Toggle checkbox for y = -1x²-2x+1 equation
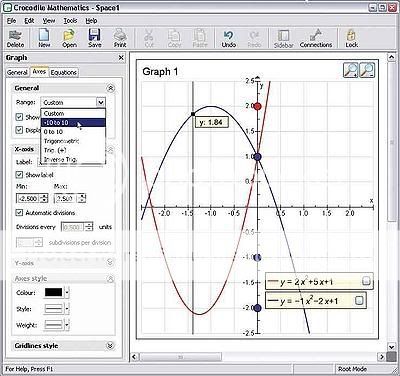 point(359,301)
